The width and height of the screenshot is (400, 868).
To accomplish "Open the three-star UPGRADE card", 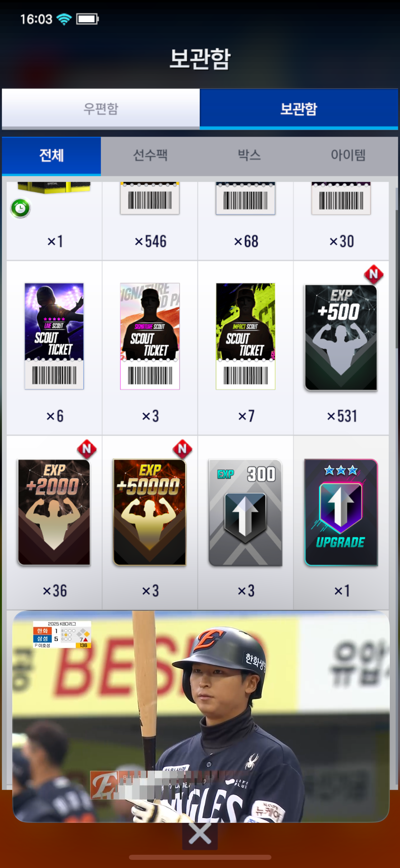I will pos(341,512).
